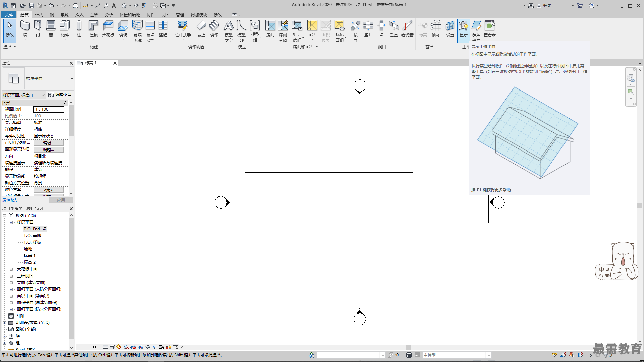Click the 面积 (Area) tool
The height and width of the screenshot is (362, 644).
tap(312, 29)
